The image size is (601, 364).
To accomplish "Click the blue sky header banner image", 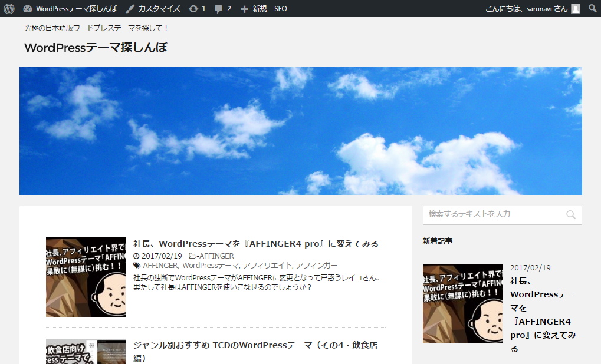I will 300,131.
